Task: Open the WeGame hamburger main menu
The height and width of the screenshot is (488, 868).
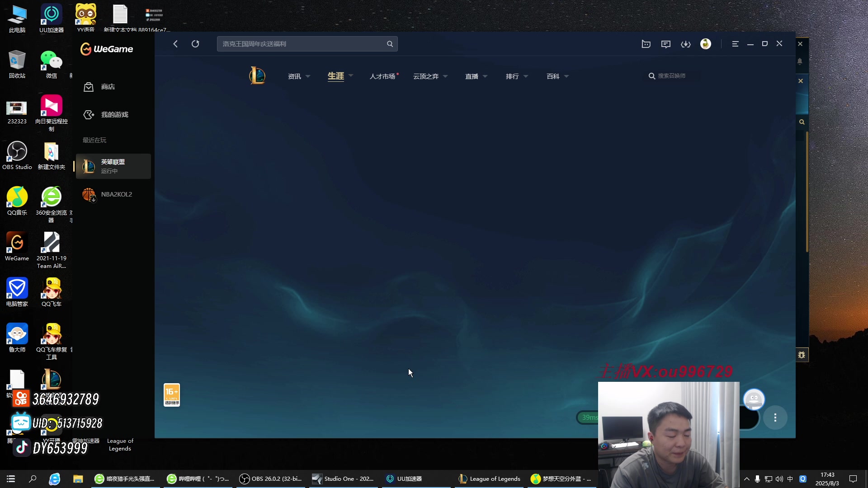Action: (x=736, y=44)
